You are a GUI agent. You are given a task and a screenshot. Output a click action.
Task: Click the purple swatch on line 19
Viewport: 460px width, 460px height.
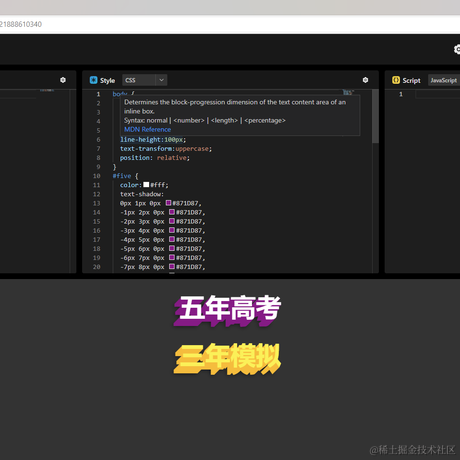[172, 257]
